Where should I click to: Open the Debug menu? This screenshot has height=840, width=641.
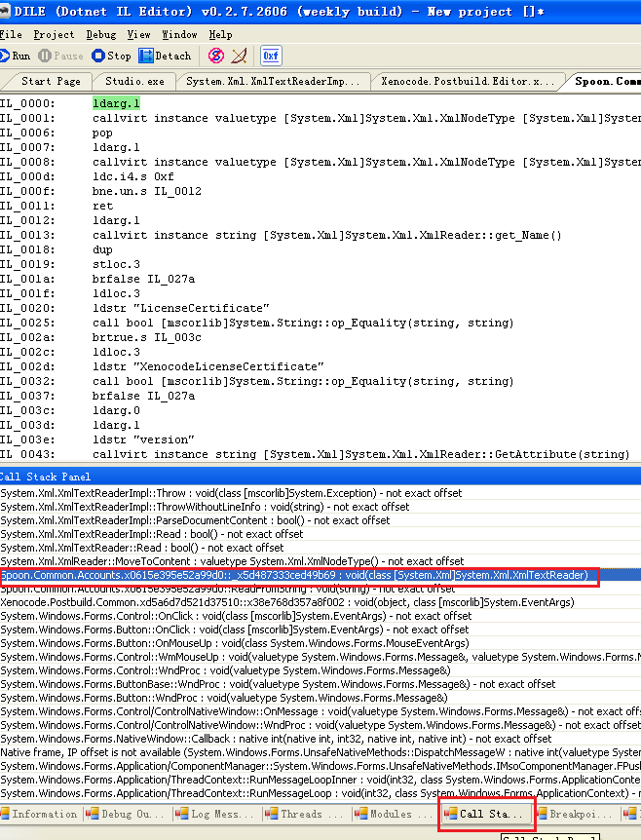click(100, 34)
